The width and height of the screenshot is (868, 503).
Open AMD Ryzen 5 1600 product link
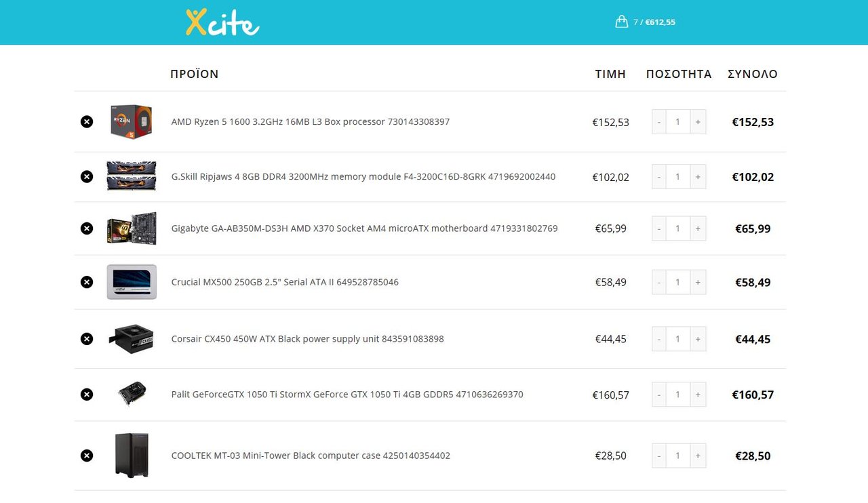(x=311, y=122)
